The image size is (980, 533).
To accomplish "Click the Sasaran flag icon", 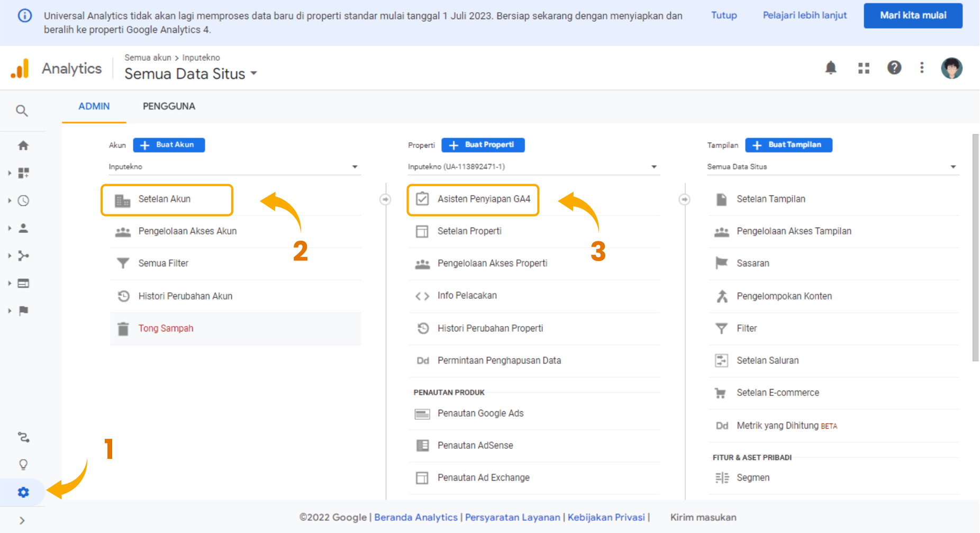I will 721,263.
